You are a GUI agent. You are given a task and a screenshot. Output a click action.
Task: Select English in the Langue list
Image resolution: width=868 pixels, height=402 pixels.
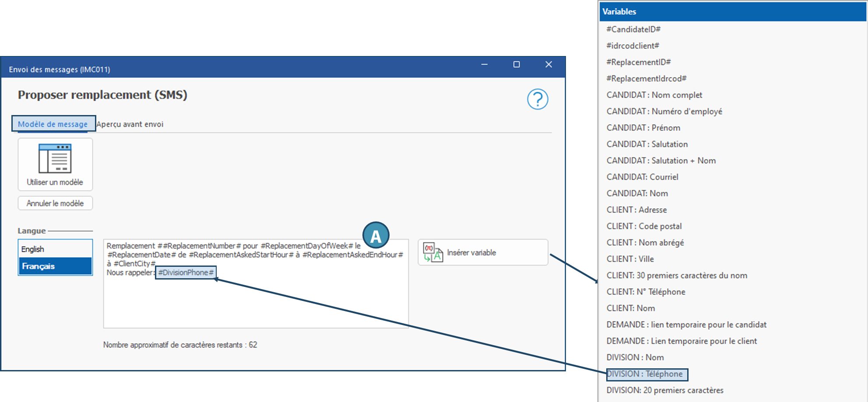55,249
